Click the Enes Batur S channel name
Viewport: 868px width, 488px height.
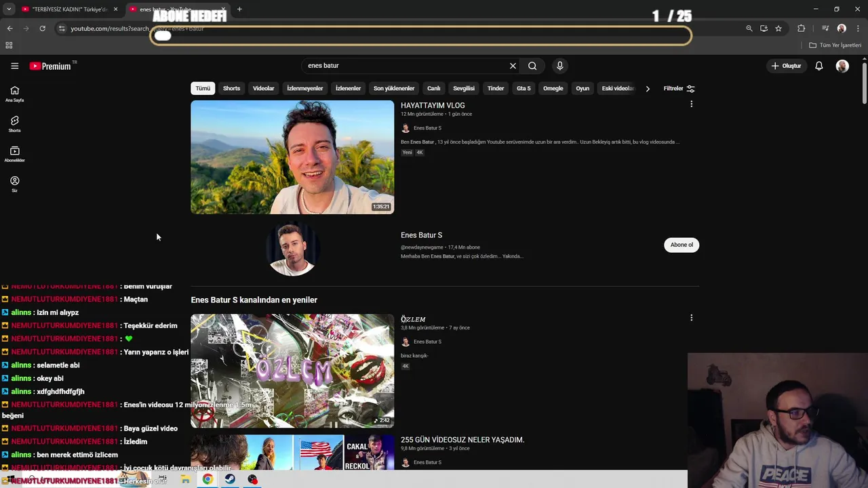(421, 235)
